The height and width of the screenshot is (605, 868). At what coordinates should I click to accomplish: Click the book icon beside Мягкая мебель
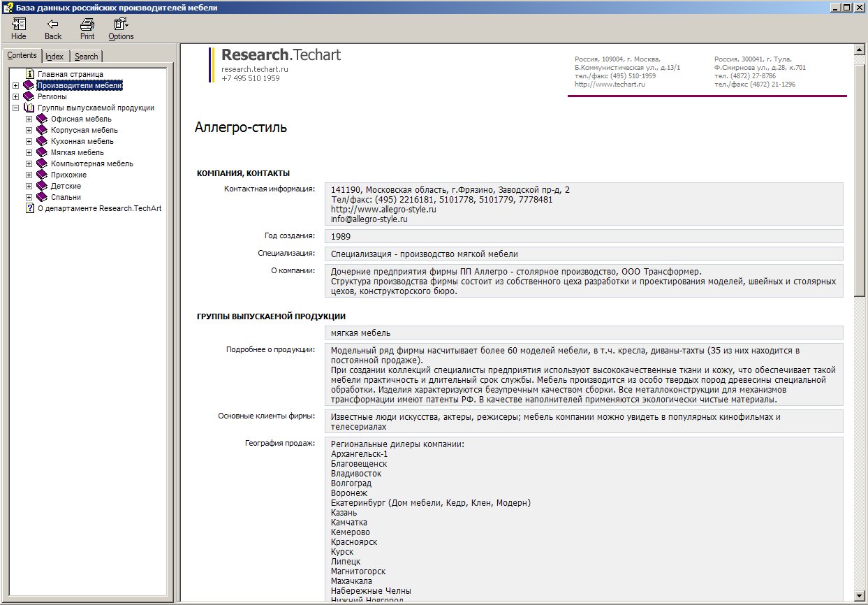click(x=42, y=152)
